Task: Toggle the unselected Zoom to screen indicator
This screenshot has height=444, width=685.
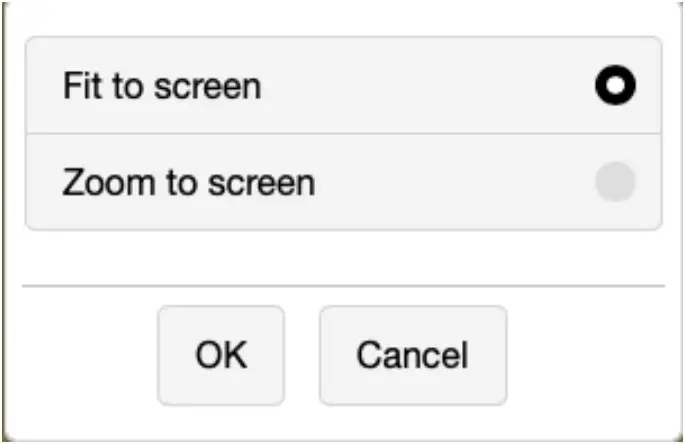Action: [615, 182]
